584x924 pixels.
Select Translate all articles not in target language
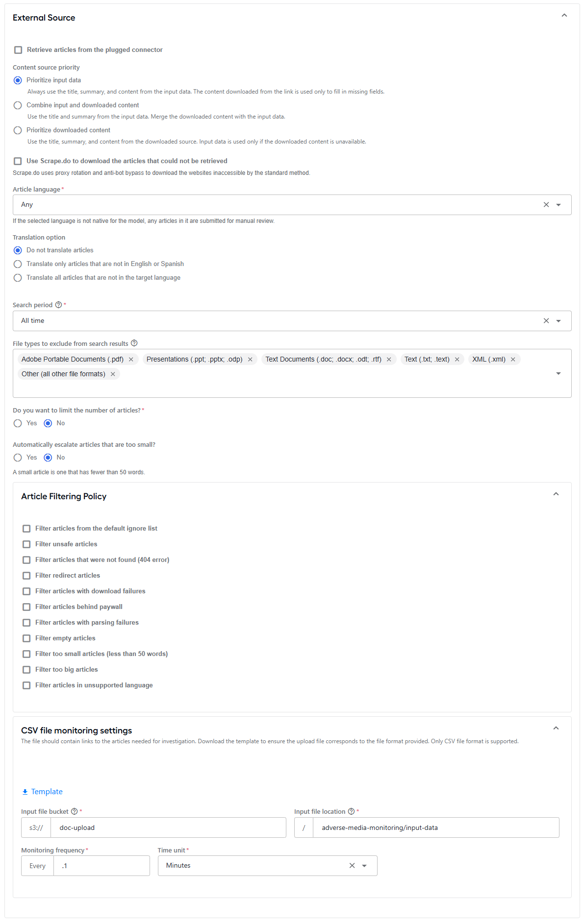coord(18,278)
